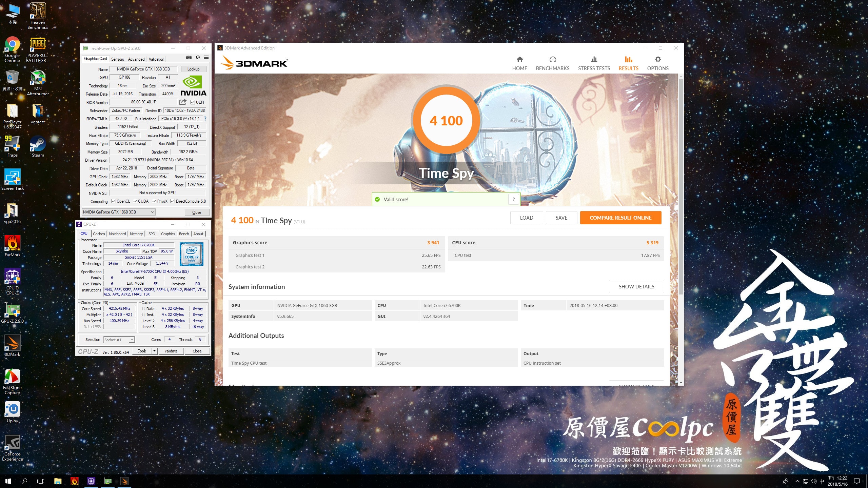Click Validate button in CPU-Z
The height and width of the screenshot is (488, 868).
(x=171, y=351)
